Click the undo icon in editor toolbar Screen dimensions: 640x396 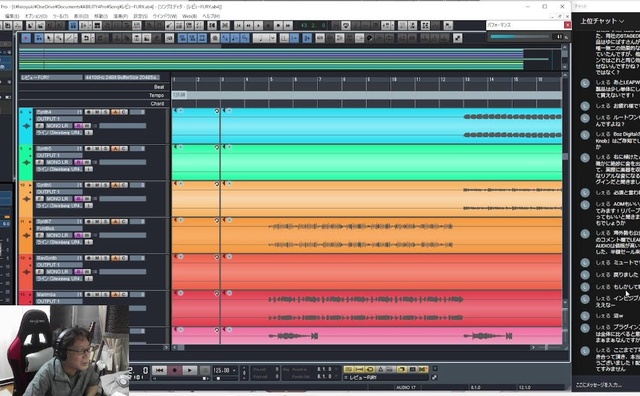[86, 38]
